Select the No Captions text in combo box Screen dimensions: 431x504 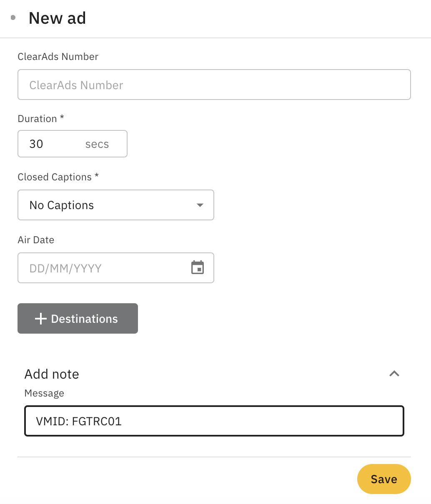coord(62,205)
